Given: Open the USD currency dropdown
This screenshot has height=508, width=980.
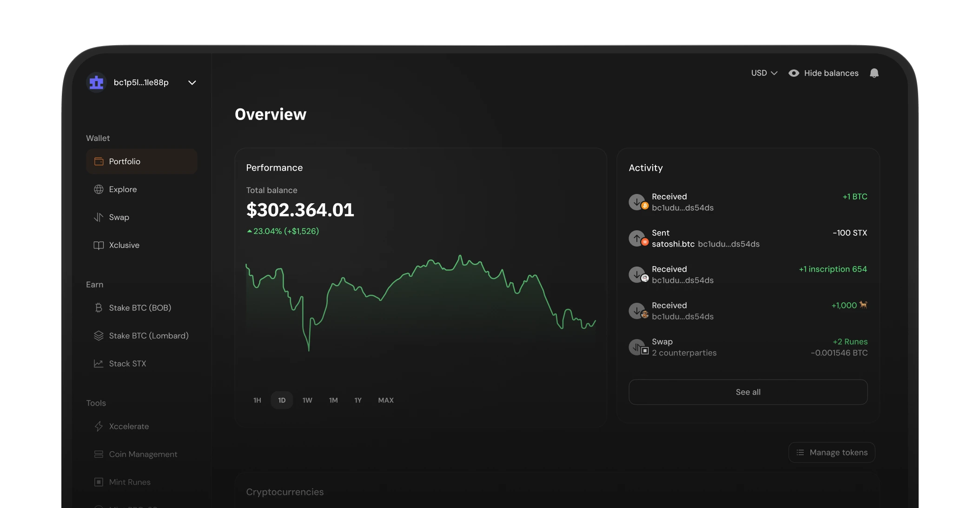Looking at the screenshot, I should pyautogui.click(x=764, y=73).
